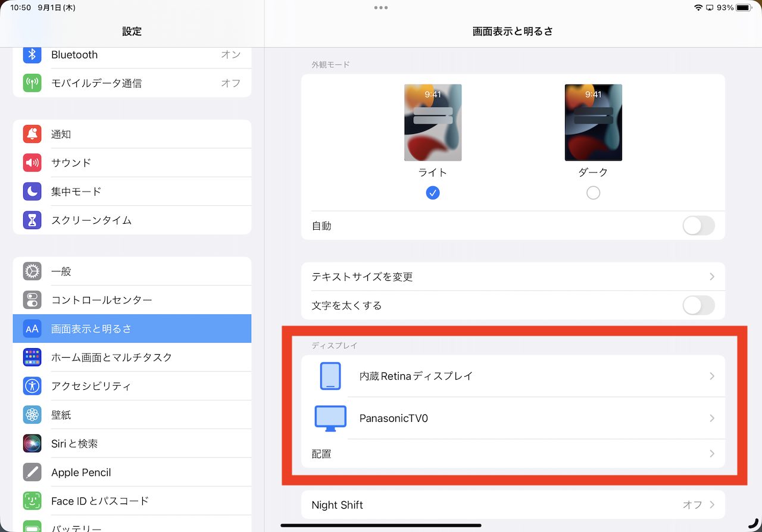
Task: Select 画面表示と明るさ in sidebar
Action: pos(132,328)
